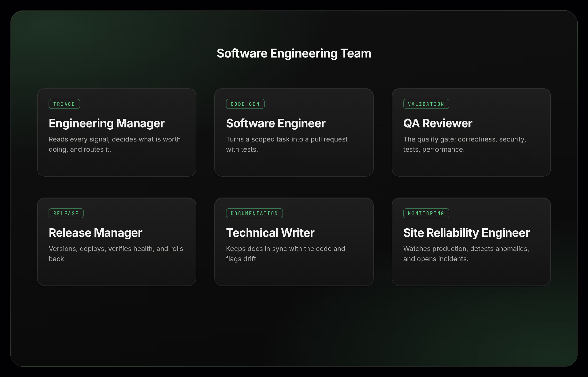588x377 pixels.
Task: Select the TRIAGE tag badge
Action: coord(64,104)
